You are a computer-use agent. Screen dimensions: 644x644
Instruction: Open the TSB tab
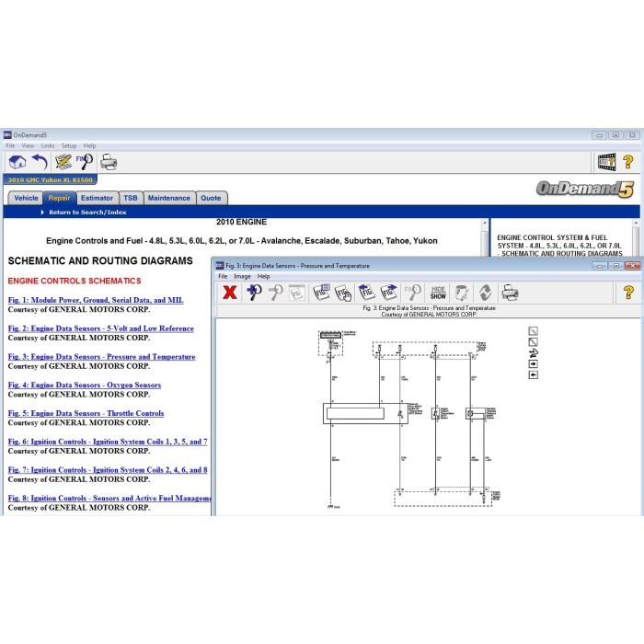tap(131, 198)
